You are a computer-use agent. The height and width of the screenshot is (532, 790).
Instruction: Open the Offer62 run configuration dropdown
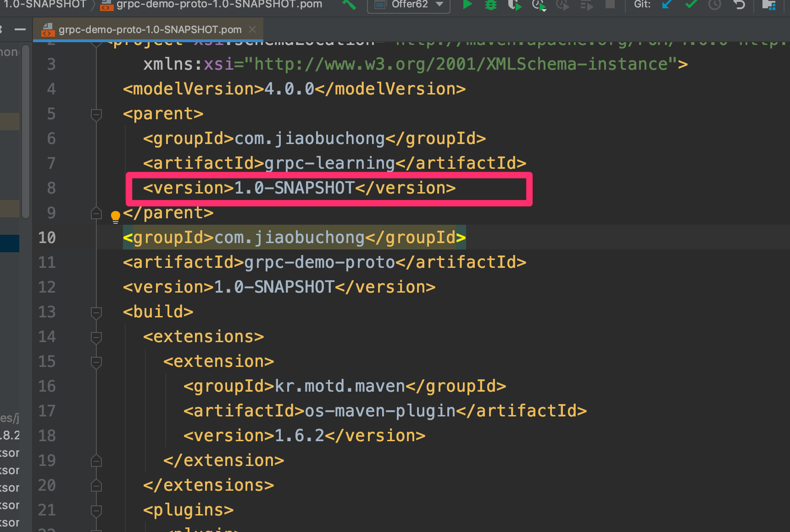point(409,5)
